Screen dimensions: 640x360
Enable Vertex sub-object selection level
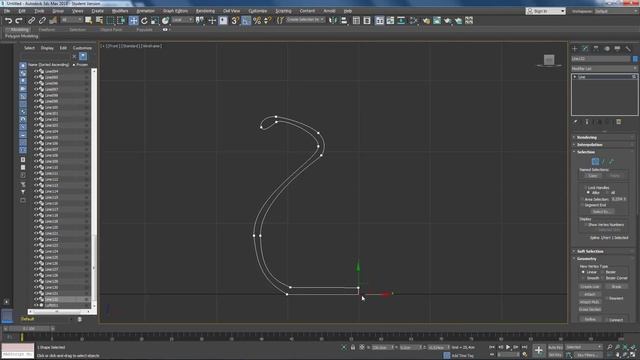(x=595, y=162)
